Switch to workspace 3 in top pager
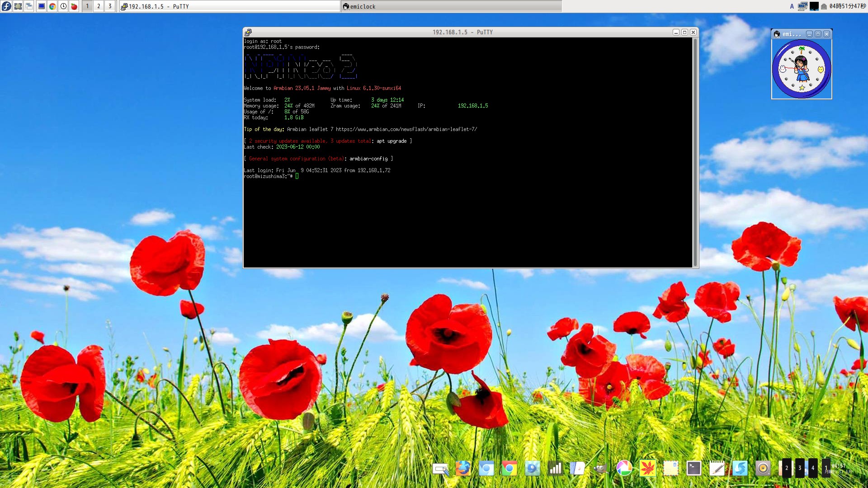868x488 pixels. tap(110, 6)
